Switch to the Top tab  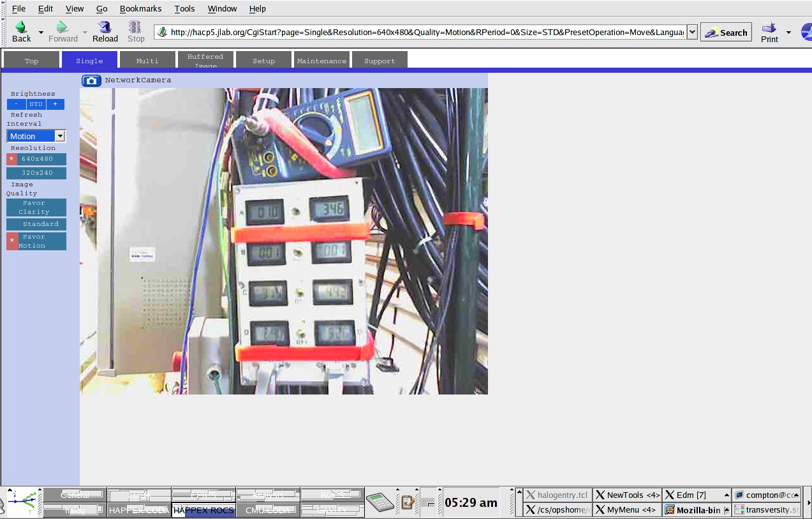tap(31, 60)
